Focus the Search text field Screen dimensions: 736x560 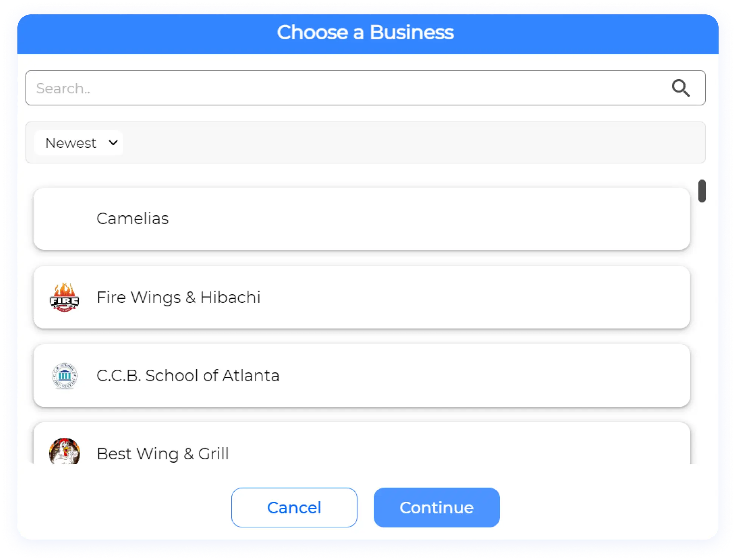click(341, 88)
